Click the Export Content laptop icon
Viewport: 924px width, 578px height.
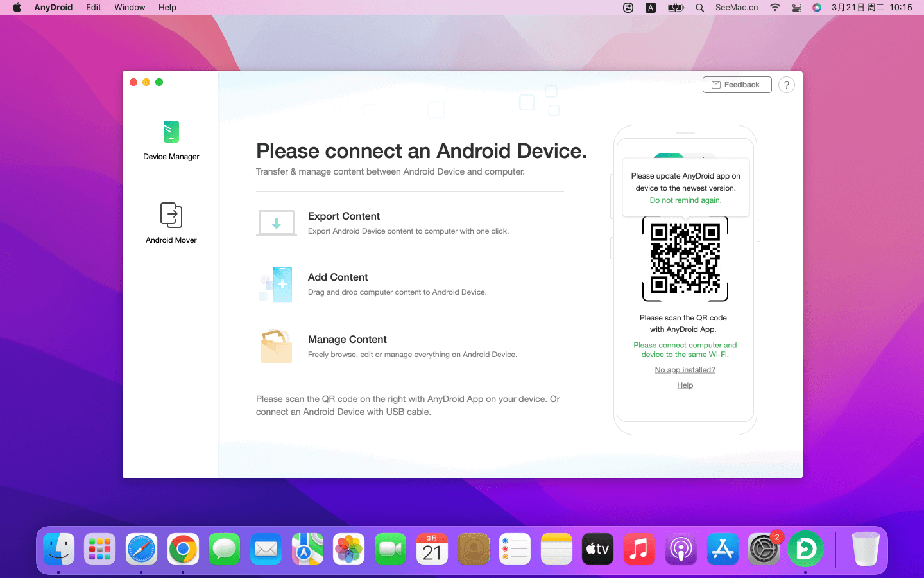point(277,223)
